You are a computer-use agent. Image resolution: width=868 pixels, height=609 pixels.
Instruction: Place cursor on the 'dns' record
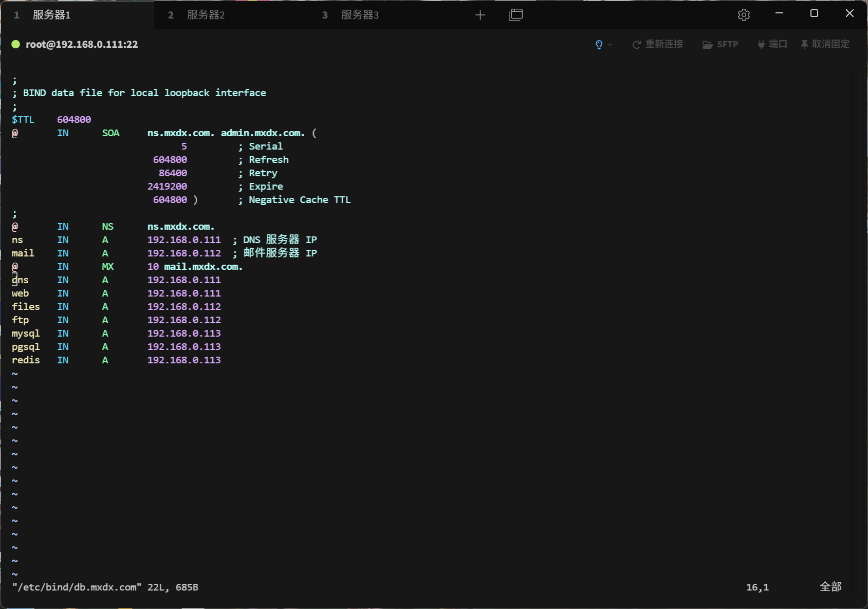pos(20,280)
